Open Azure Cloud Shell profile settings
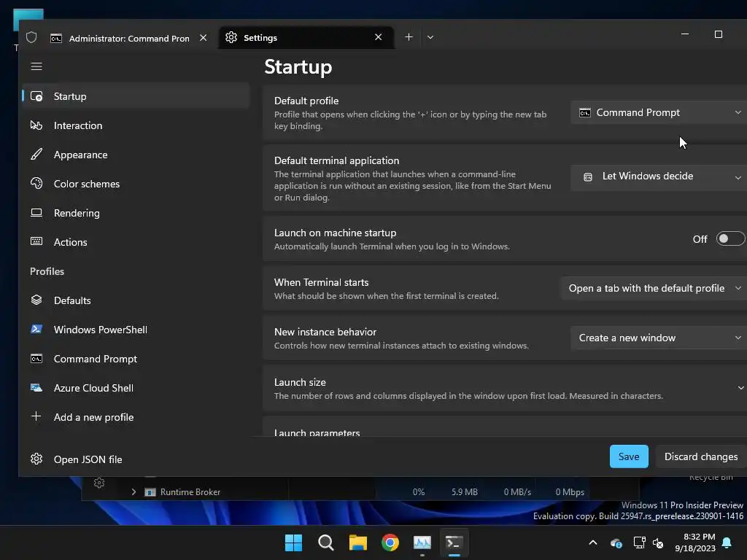This screenshot has height=560, width=747. coord(136,388)
